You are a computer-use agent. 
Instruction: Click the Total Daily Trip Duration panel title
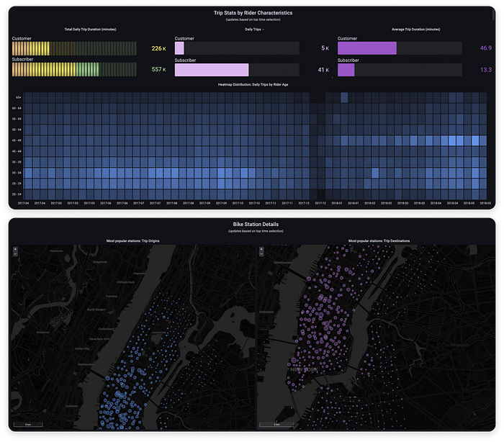pyautogui.click(x=90, y=30)
